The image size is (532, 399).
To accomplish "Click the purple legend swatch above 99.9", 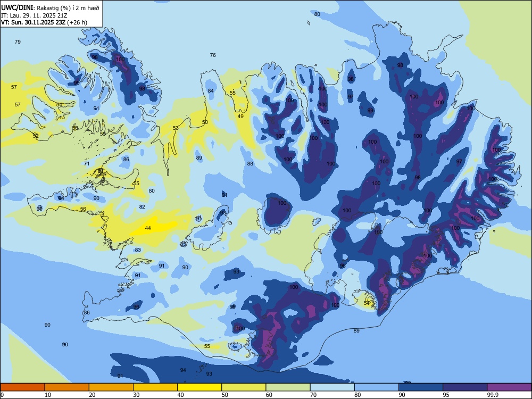I will click(x=509, y=387).
